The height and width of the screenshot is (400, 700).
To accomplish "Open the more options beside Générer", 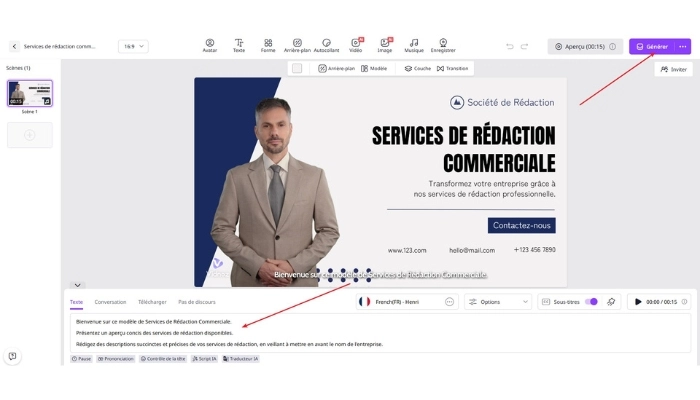I will point(683,46).
